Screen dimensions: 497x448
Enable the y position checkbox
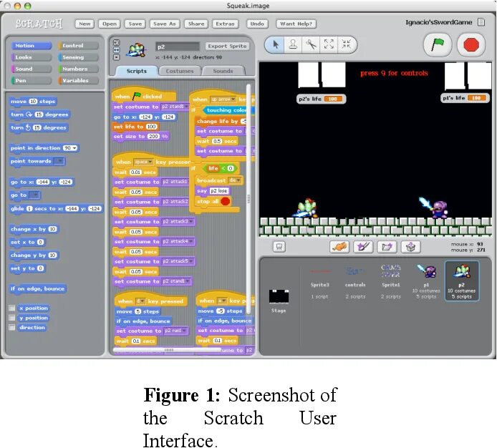click(x=12, y=318)
